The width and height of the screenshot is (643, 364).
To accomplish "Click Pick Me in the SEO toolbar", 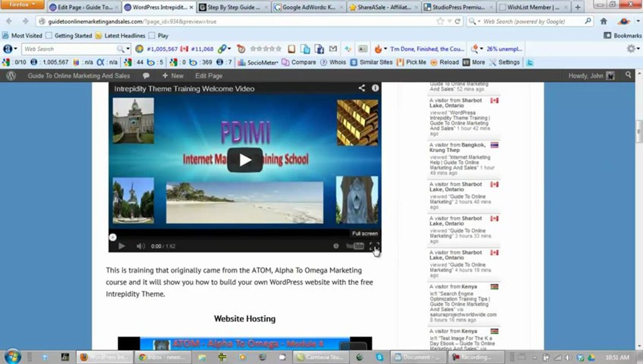I will [411, 62].
